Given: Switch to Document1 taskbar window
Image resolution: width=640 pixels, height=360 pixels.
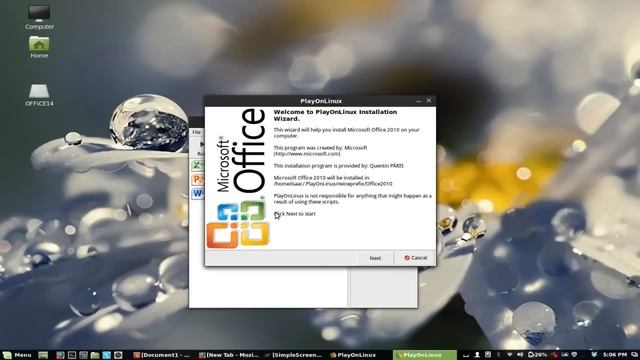Looking at the screenshot, I should [x=161, y=355].
